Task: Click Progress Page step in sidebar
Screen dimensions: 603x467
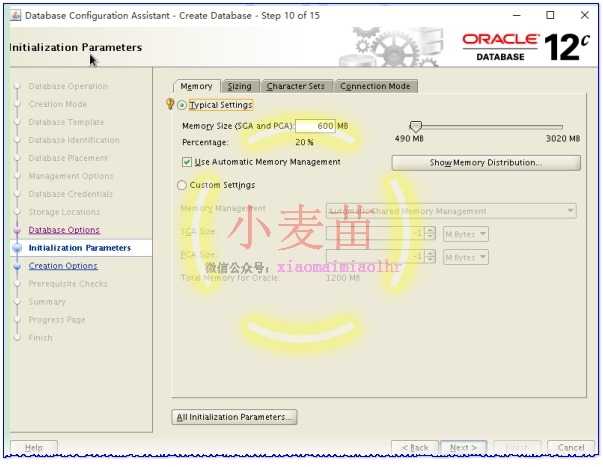Action: 57,320
